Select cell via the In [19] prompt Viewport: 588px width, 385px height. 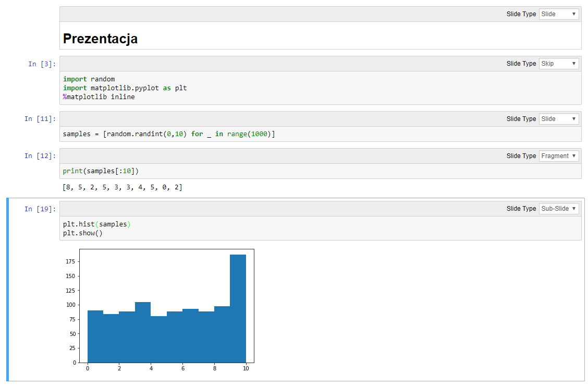click(40, 209)
